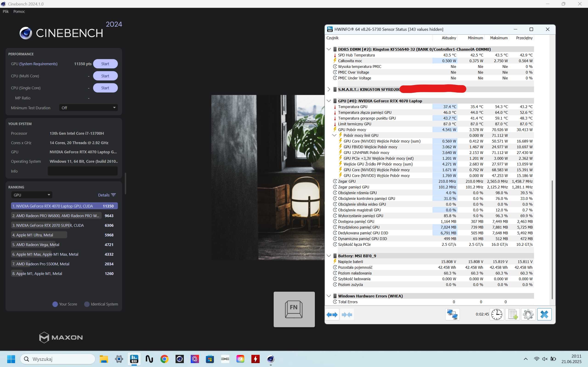Click Maksimum column header
The height and width of the screenshot is (367, 588).
click(x=497, y=38)
